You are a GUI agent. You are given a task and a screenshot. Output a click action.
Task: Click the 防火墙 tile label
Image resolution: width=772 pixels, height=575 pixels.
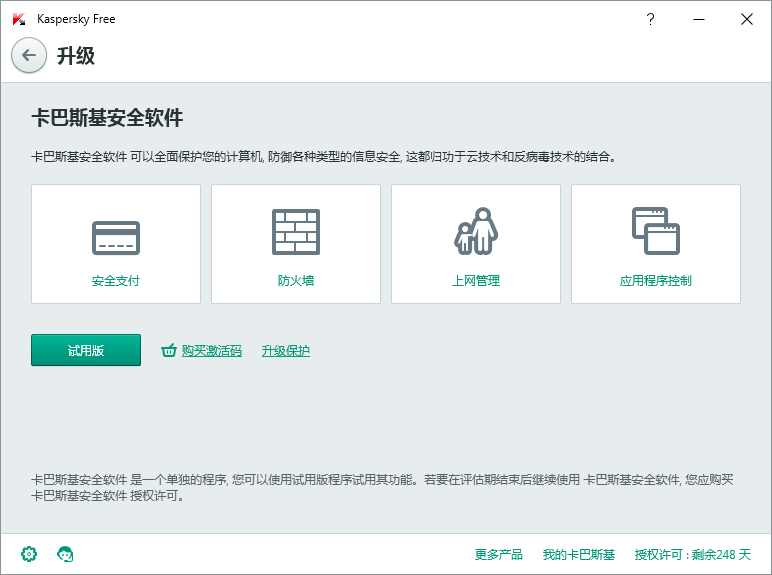click(x=296, y=281)
